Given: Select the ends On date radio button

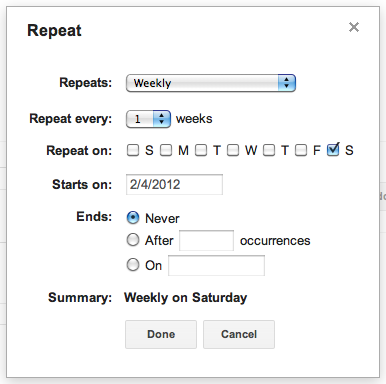Looking at the screenshot, I should [133, 265].
